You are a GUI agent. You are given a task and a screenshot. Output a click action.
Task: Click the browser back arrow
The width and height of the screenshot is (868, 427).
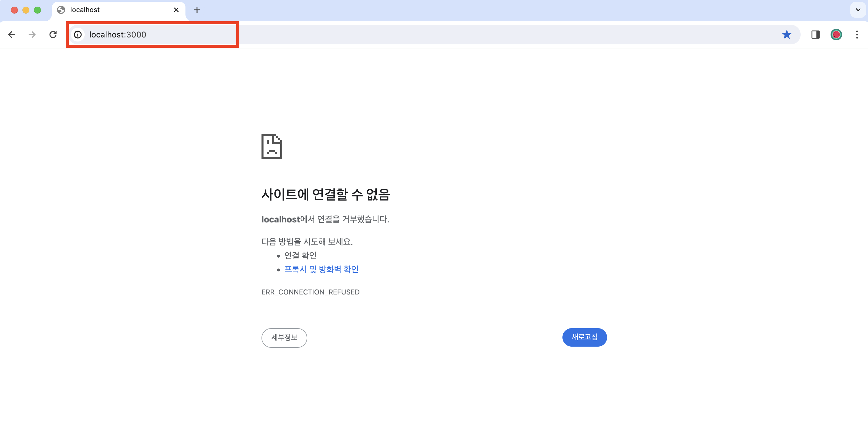pos(12,34)
